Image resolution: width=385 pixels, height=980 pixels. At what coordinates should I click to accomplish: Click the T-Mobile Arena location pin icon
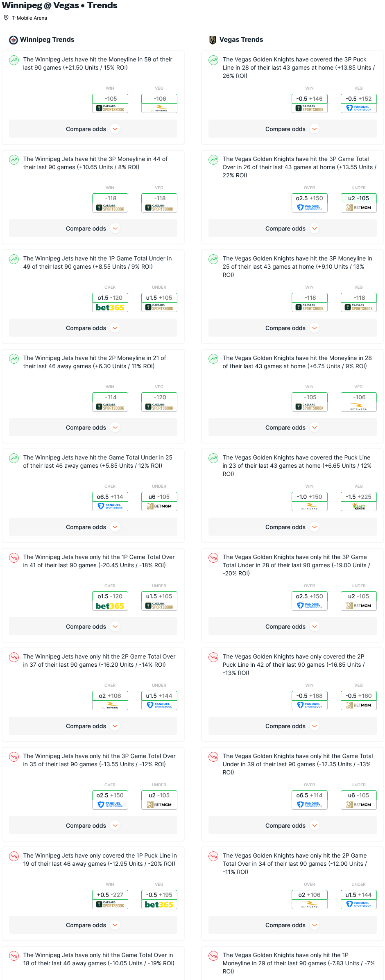6,18
